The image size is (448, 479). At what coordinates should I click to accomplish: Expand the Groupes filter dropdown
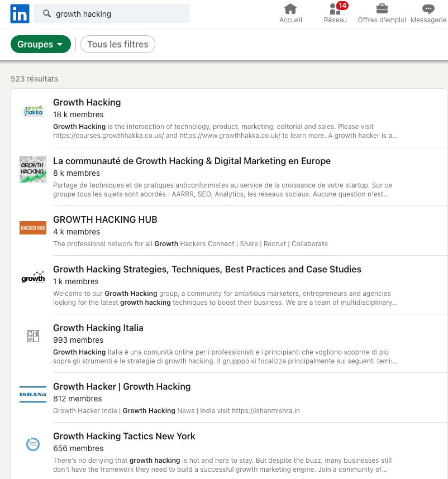click(41, 44)
